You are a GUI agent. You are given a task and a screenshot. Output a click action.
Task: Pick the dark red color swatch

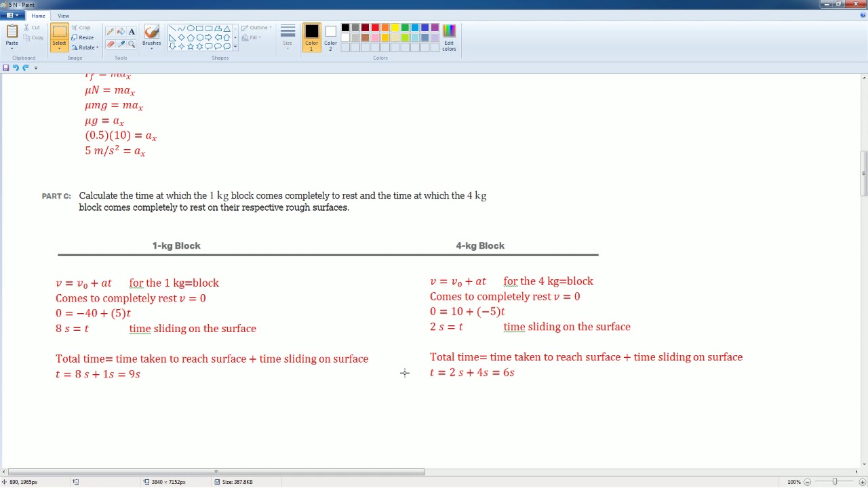click(365, 28)
